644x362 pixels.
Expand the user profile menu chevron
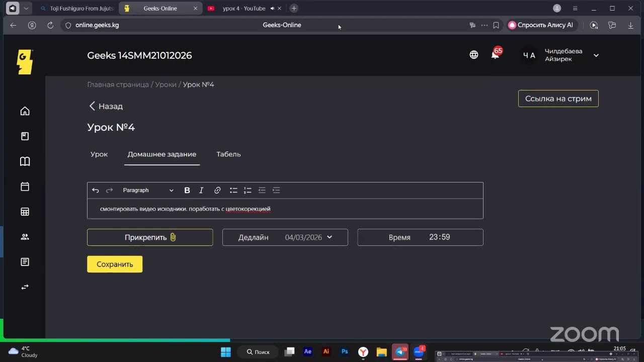(596, 55)
